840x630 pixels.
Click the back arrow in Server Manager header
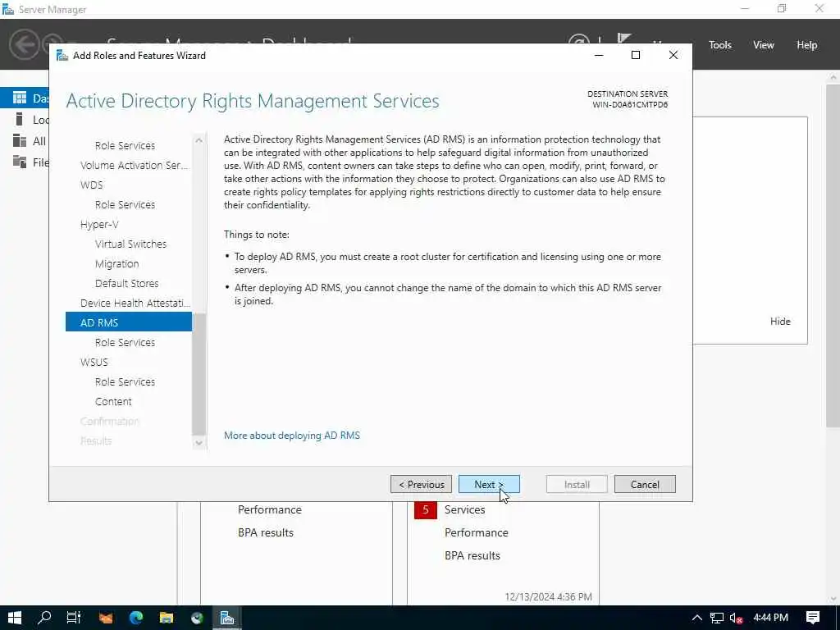(x=24, y=44)
